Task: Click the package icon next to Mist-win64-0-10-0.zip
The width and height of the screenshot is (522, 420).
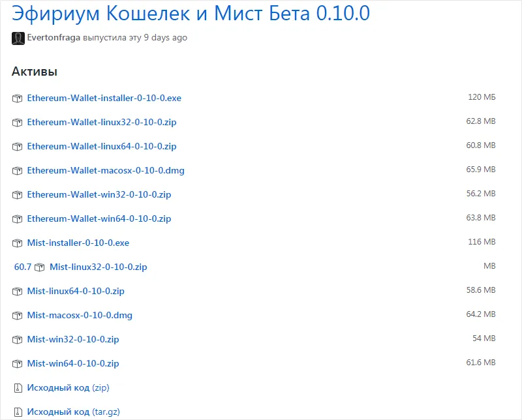Action: point(17,363)
